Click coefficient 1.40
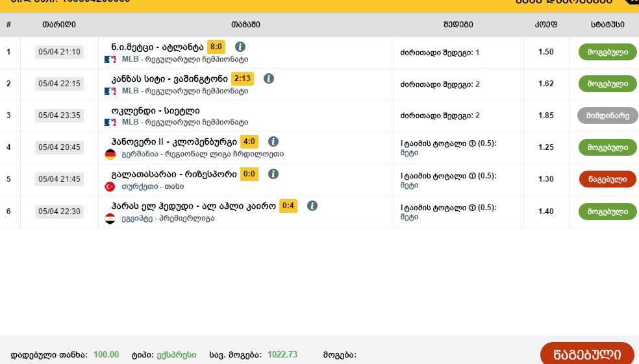The height and width of the screenshot is (364, 639). pyautogui.click(x=546, y=212)
